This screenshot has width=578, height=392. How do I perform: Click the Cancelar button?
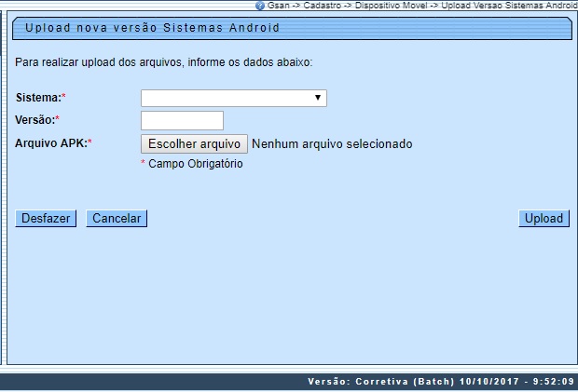[117, 218]
